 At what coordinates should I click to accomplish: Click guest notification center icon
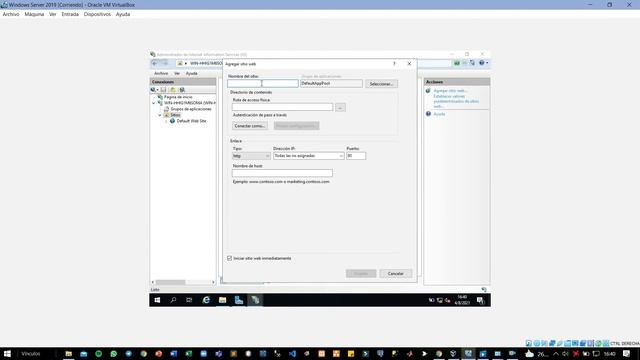pyautogui.click(x=480, y=300)
